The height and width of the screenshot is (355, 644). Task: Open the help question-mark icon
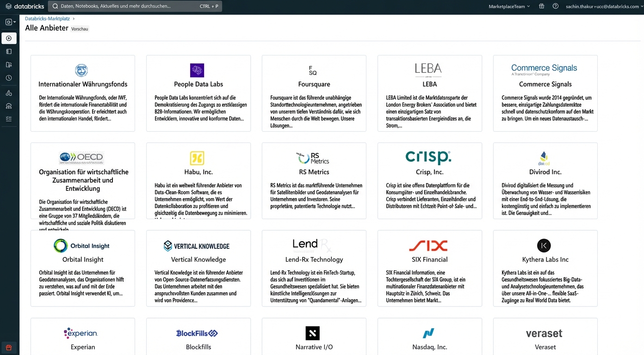tap(555, 6)
